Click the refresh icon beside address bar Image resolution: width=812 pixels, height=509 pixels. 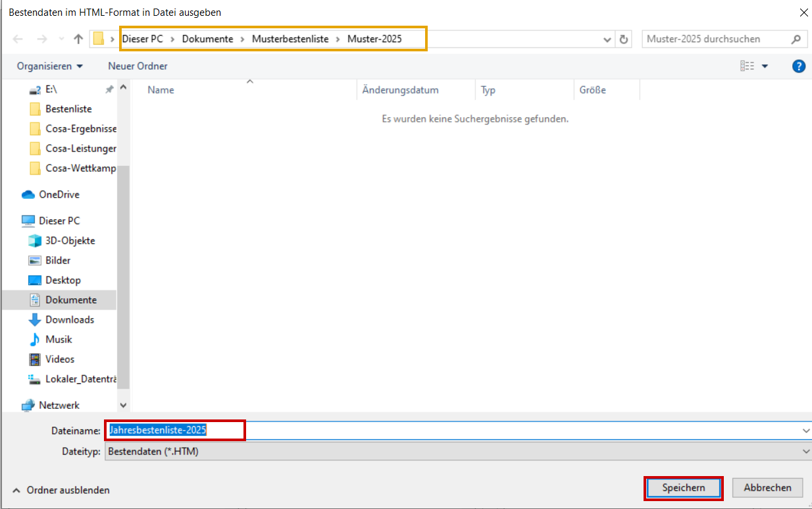(624, 39)
